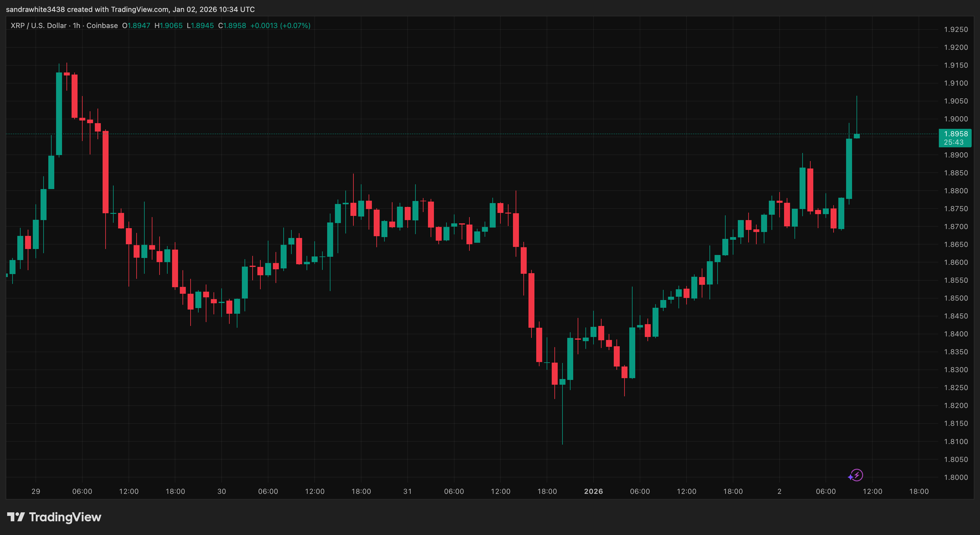This screenshot has width=980, height=535.
Task: Click the Open value 1.8947 in legend
Action: click(x=138, y=25)
